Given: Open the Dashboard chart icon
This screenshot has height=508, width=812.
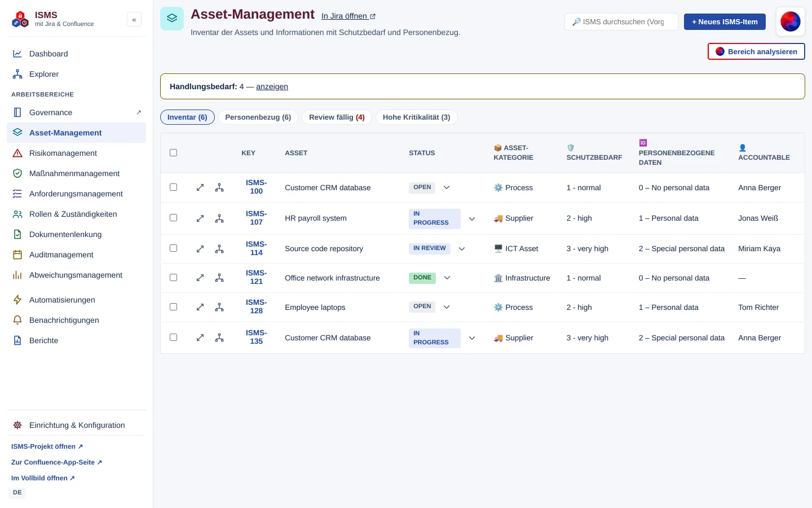Looking at the screenshot, I should [x=17, y=54].
